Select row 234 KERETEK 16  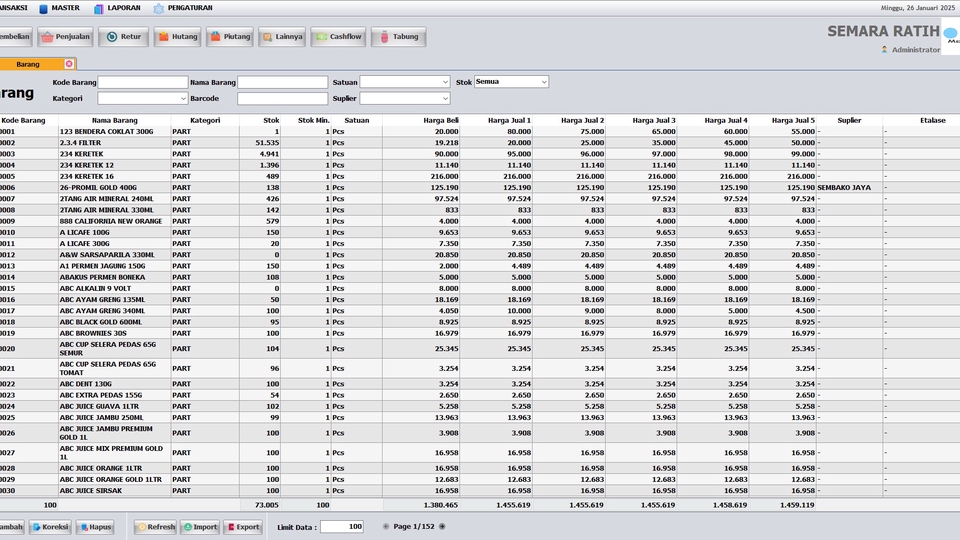click(480, 176)
